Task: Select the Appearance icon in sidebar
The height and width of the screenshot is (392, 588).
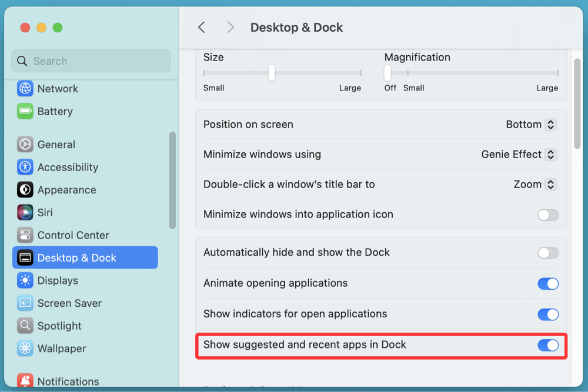Action: click(x=25, y=189)
